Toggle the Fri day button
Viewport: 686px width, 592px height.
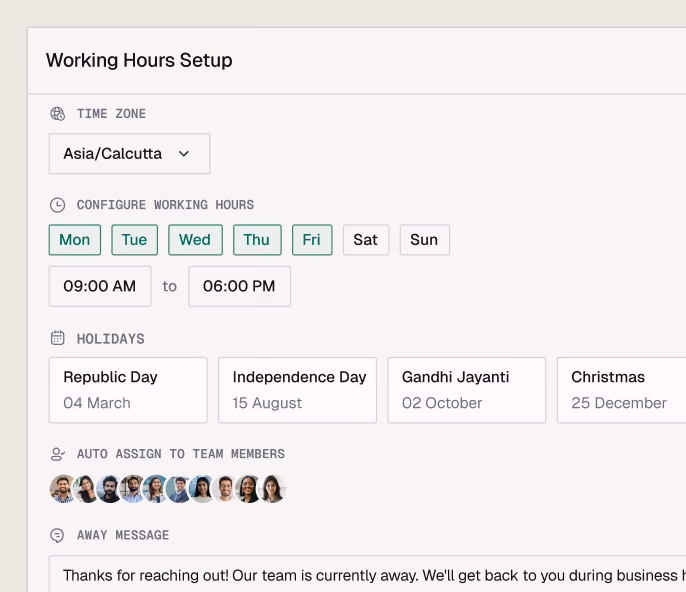[312, 240]
